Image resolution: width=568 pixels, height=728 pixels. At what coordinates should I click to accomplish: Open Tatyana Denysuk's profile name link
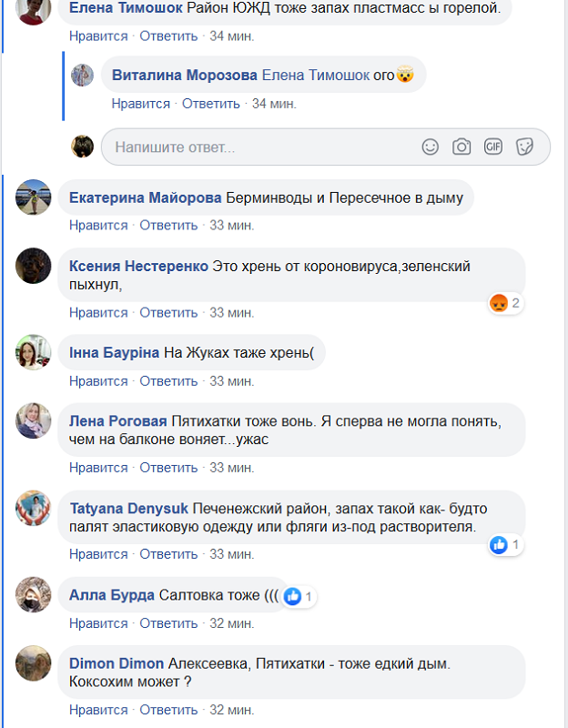(x=129, y=506)
